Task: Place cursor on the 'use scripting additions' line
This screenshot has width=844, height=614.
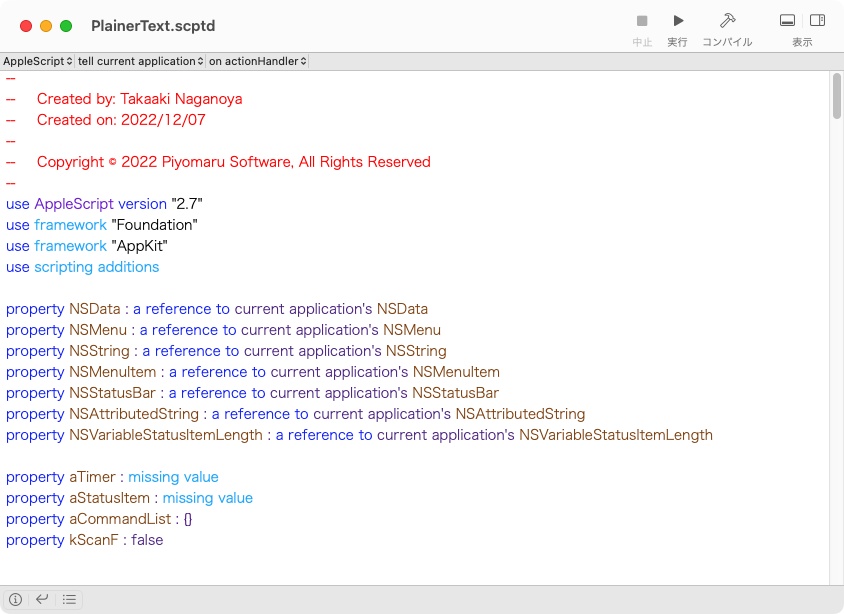Action: click(83, 267)
